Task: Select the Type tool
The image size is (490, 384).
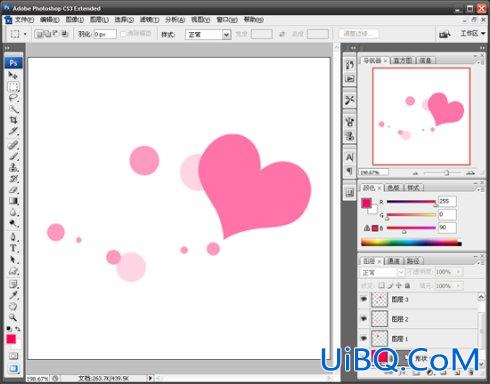Action: (13, 248)
